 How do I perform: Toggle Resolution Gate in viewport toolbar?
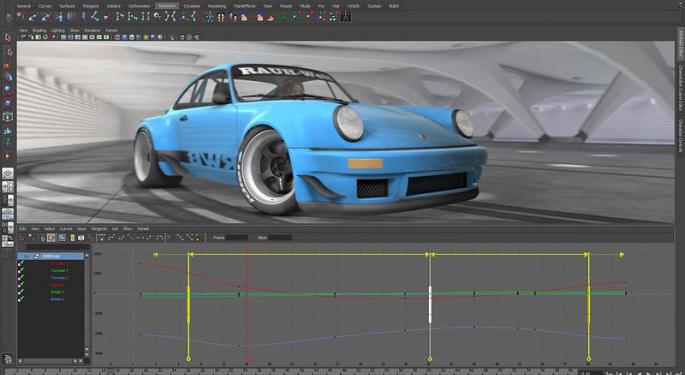[x=77, y=37]
